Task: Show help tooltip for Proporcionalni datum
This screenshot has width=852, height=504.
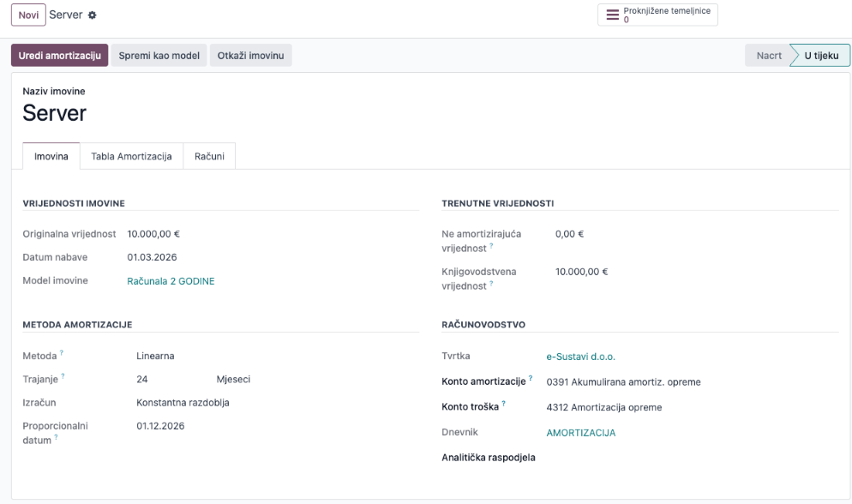Action: (x=56, y=437)
